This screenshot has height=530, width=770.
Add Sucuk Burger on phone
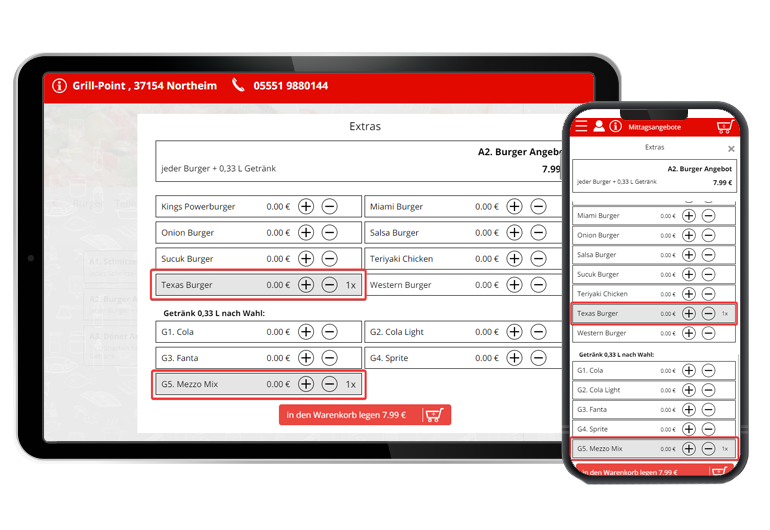click(x=689, y=274)
